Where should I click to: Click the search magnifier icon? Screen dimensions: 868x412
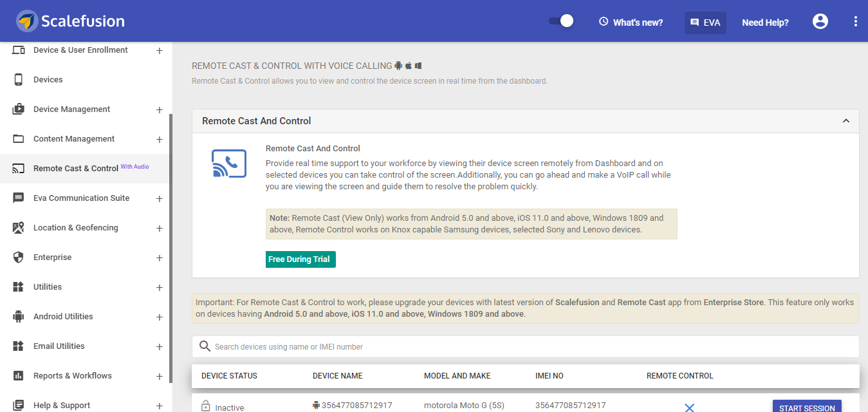point(205,346)
